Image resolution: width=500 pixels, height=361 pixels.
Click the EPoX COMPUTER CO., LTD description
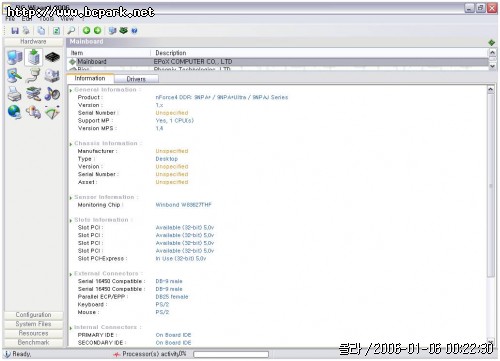coord(193,62)
